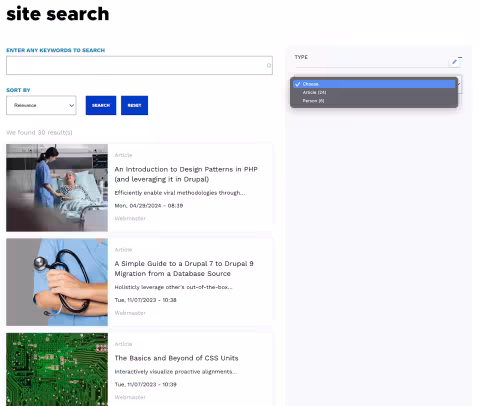Click the magnifier icon inside the search field
The width and height of the screenshot is (480, 406).
coord(269,65)
